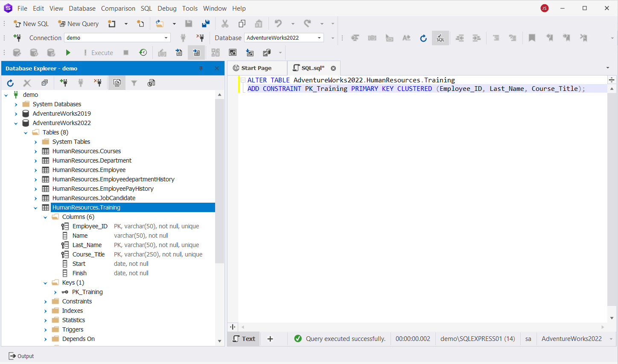Run the script with the green Execute arrow

tap(68, 52)
